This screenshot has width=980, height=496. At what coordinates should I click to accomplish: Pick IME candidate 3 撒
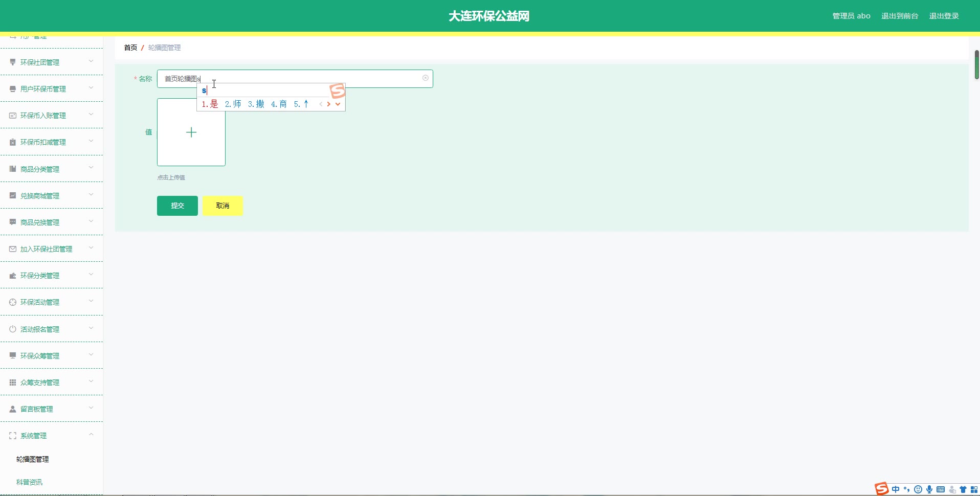(x=256, y=104)
